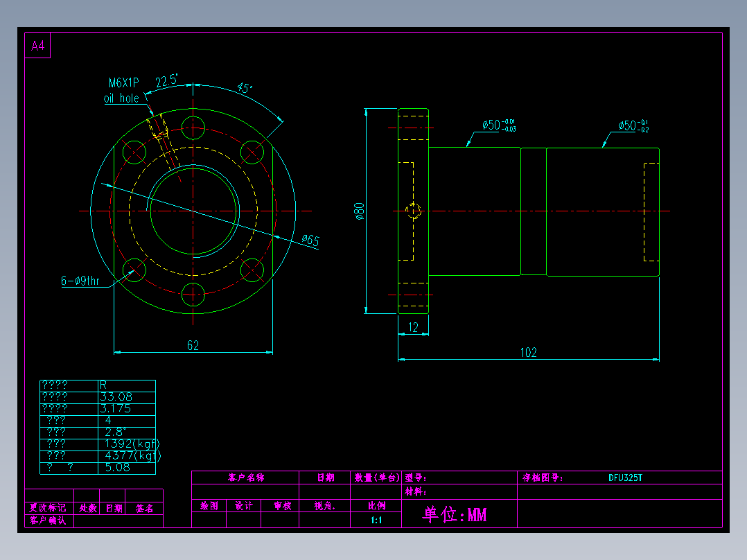Screen dimensions: 747x560
Task: Click the 33.08 value in the table
Action: point(116,397)
